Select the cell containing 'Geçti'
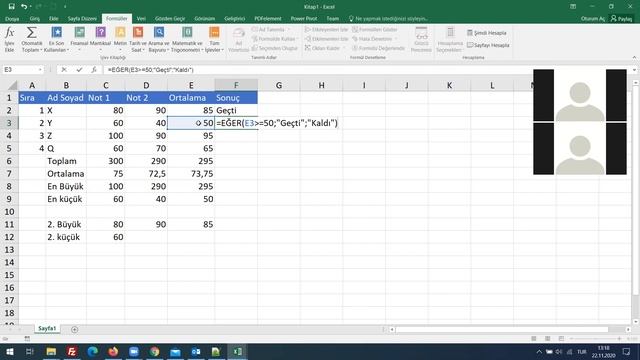 point(236,110)
